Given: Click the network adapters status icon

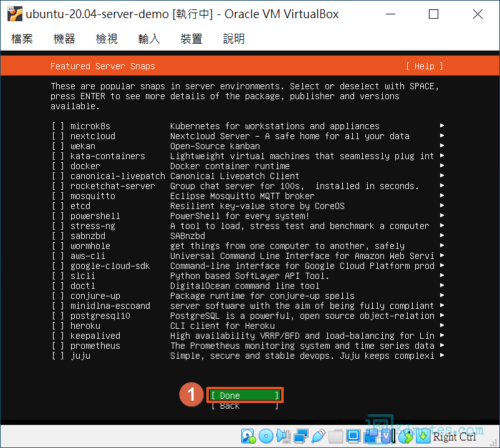Looking at the screenshot, I should click(x=300, y=436).
